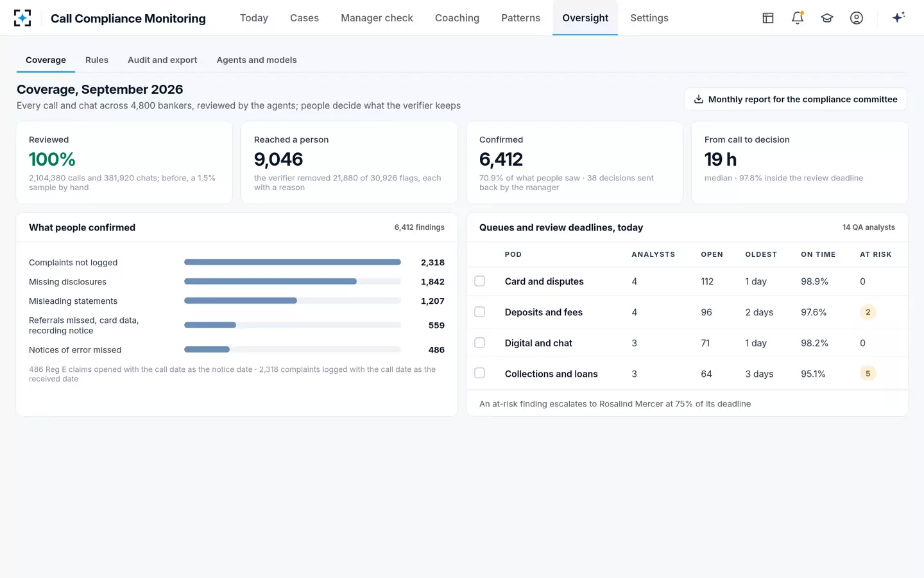Click the at-risk badge 5 for Collections and loans
Image resolution: width=924 pixels, height=578 pixels.
(868, 373)
